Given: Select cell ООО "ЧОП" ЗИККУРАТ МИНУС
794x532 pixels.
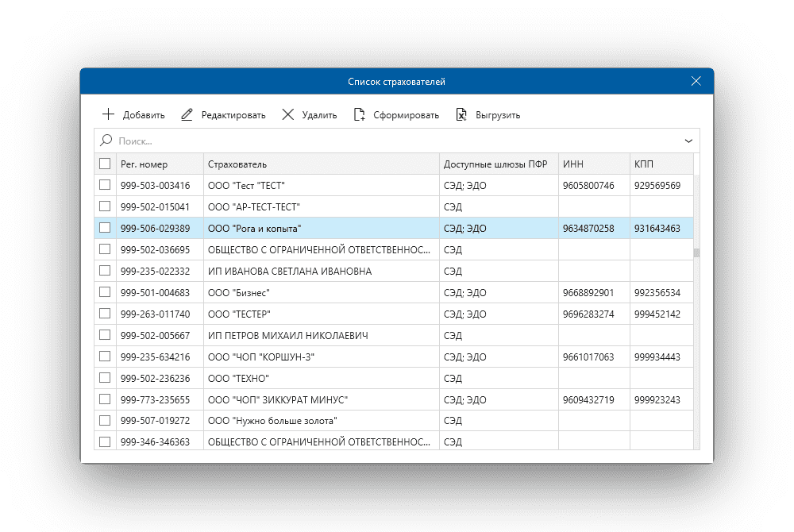Looking at the screenshot, I should click(321, 400).
